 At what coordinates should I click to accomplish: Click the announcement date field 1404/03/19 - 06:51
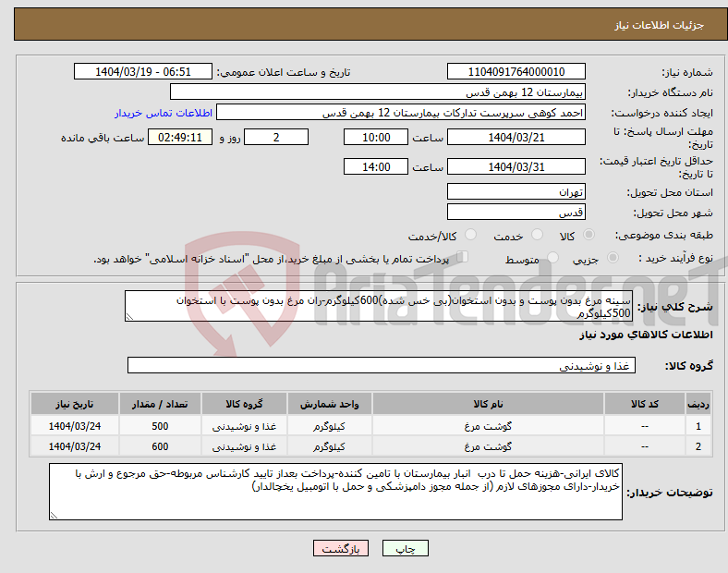pyautogui.click(x=143, y=71)
